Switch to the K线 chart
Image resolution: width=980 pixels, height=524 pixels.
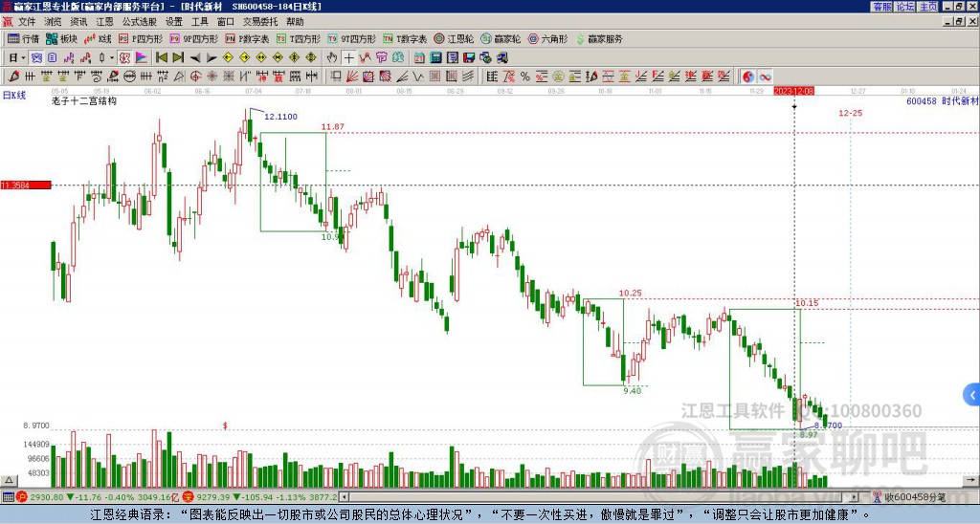98,38
